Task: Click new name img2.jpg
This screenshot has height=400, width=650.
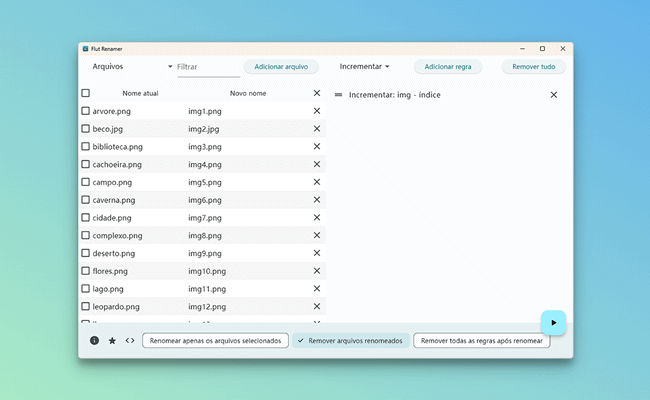Action: click(x=204, y=129)
